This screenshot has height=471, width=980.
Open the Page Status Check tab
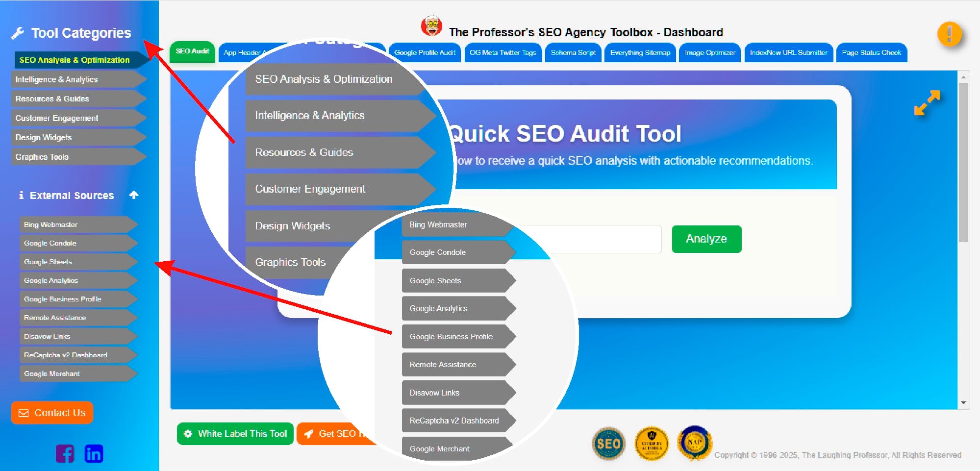(x=871, y=53)
